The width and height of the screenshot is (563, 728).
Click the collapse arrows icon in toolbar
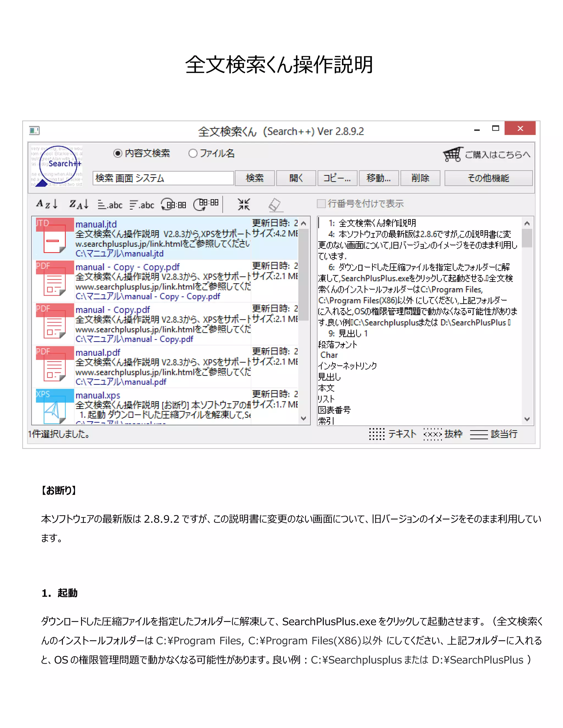tap(244, 204)
